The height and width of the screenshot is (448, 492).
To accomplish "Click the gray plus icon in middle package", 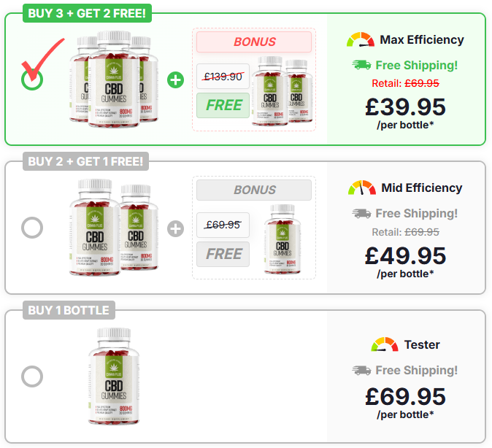I will tap(175, 228).
